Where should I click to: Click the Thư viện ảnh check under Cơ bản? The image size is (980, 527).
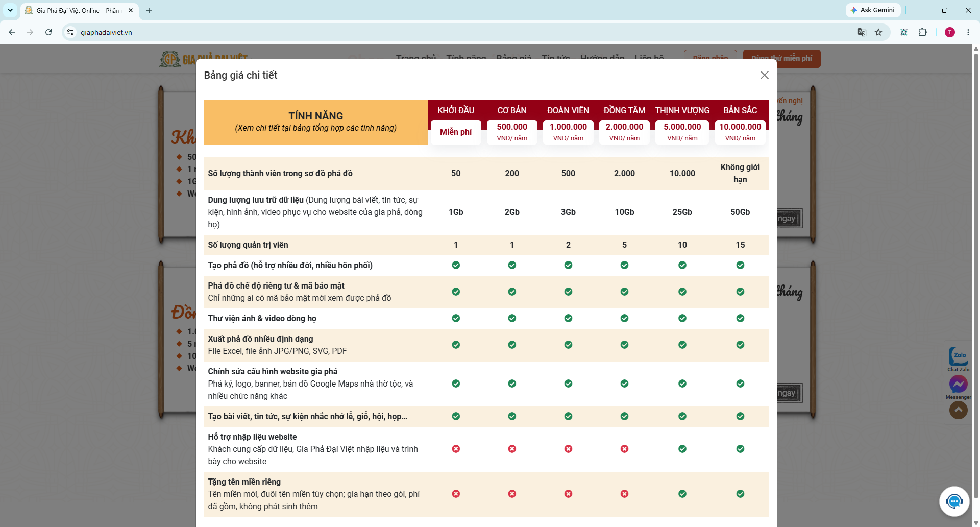[x=512, y=318]
